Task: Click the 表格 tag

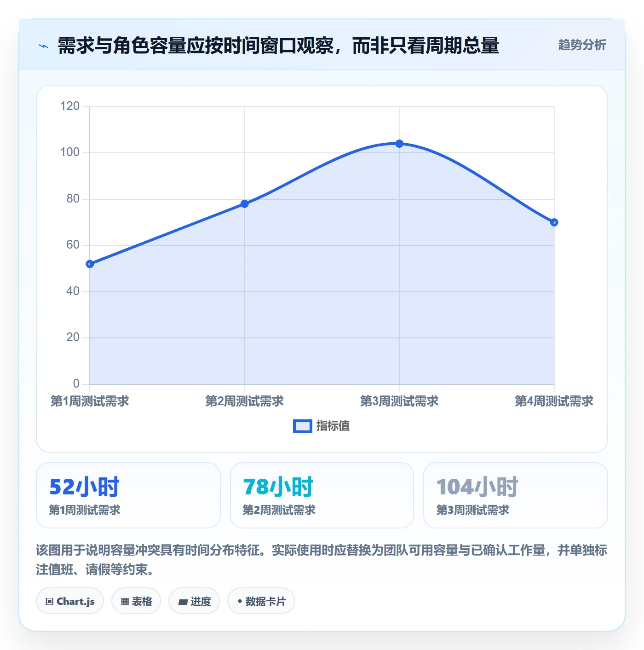Action: [x=136, y=601]
